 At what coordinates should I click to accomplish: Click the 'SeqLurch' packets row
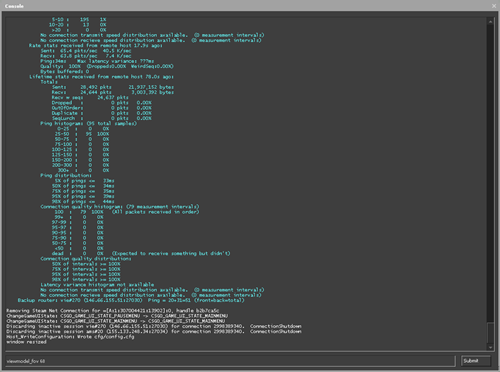click(x=102, y=118)
